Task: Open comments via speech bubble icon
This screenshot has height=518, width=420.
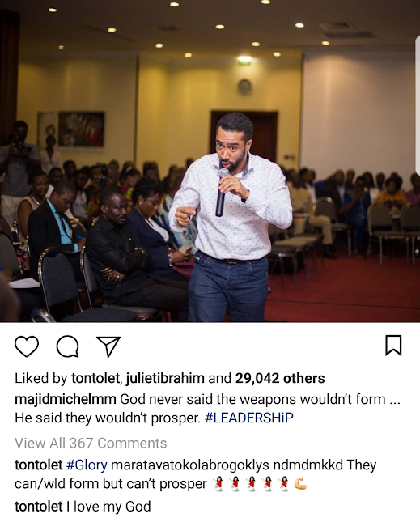Action: [x=68, y=346]
